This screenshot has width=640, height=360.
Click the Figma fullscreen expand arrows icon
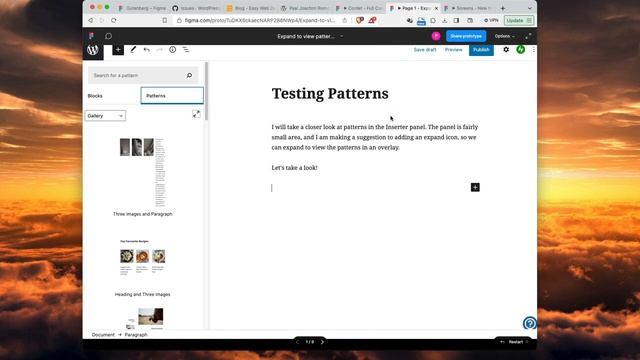528,36
